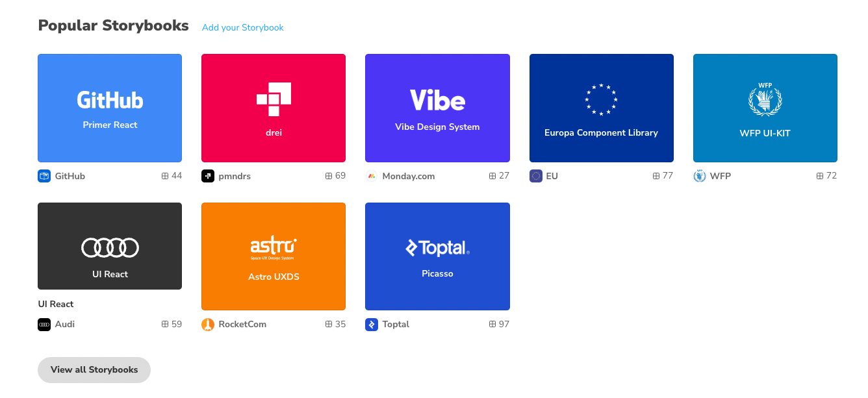This screenshot has width=868, height=398.
Task: Select the Toptal logo icon below Picasso
Action: [x=372, y=324]
